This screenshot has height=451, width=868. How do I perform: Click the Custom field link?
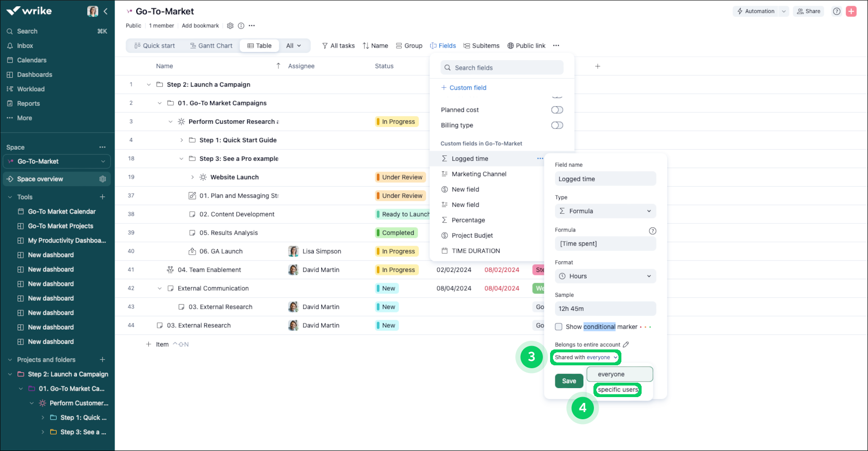(x=467, y=88)
